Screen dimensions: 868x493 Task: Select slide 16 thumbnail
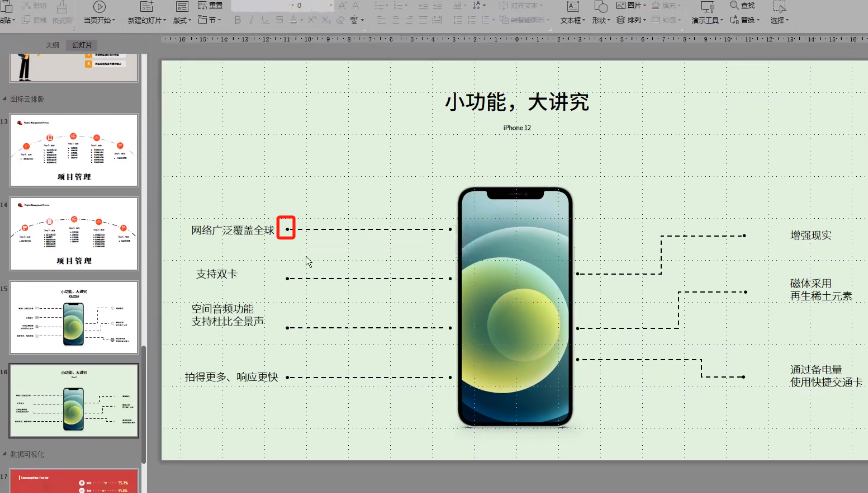pos(74,401)
